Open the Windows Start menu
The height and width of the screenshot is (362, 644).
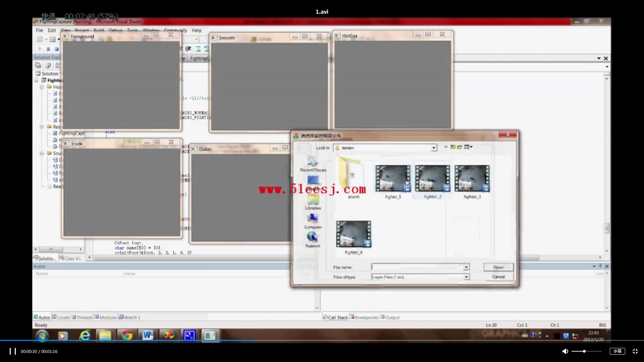pyautogui.click(x=42, y=335)
